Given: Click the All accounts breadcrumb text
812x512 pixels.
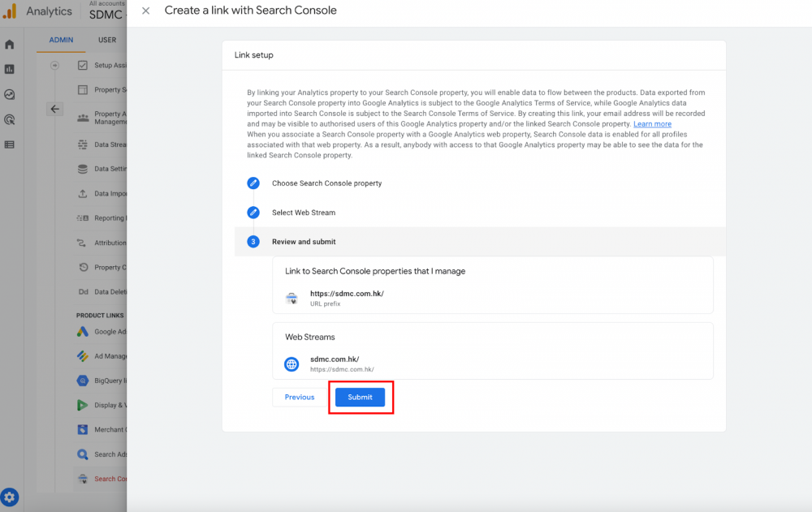Looking at the screenshot, I should point(107,3).
